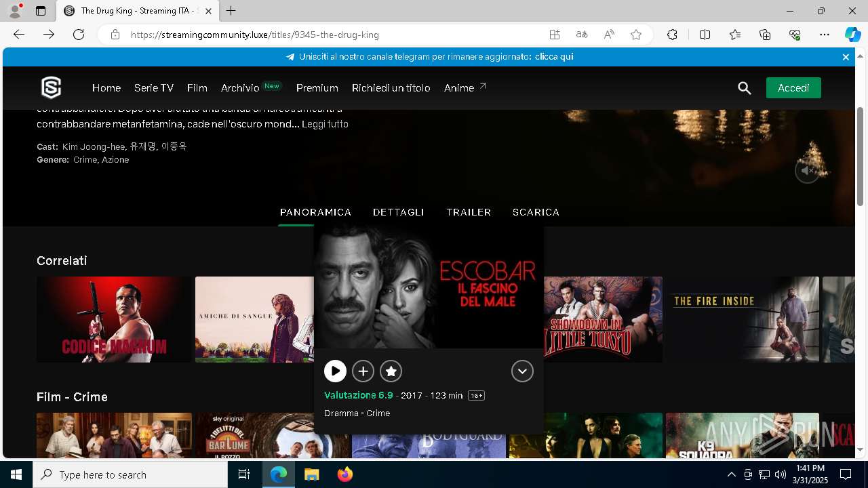Screen dimensions: 868x488
Task: Open Task View on taskbar
Action: [x=244, y=474]
